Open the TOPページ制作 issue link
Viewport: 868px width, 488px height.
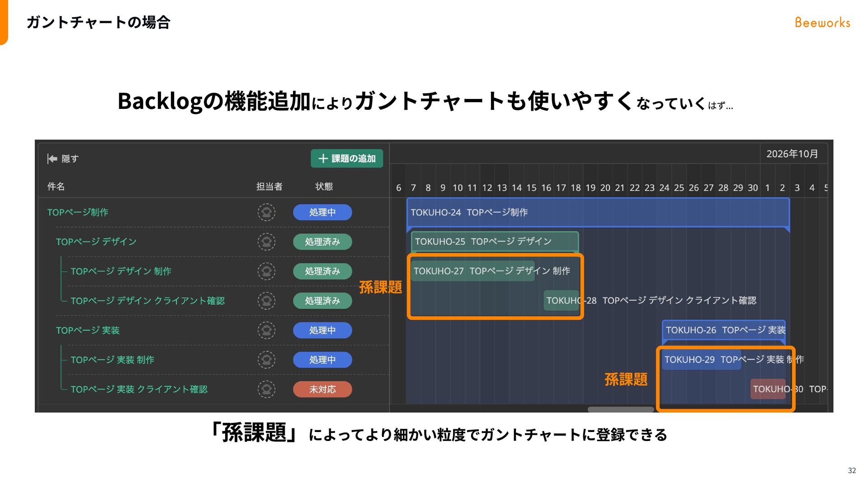tap(78, 212)
